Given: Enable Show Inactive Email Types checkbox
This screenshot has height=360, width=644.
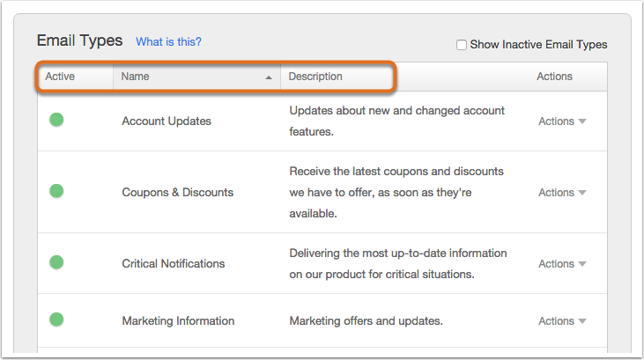Looking at the screenshot, I should coord(462,45).
